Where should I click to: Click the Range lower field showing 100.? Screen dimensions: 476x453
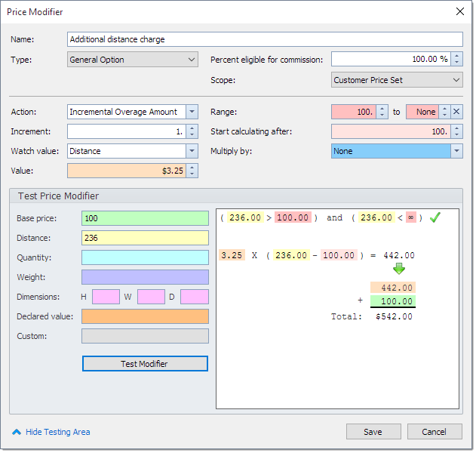(354, 112)
